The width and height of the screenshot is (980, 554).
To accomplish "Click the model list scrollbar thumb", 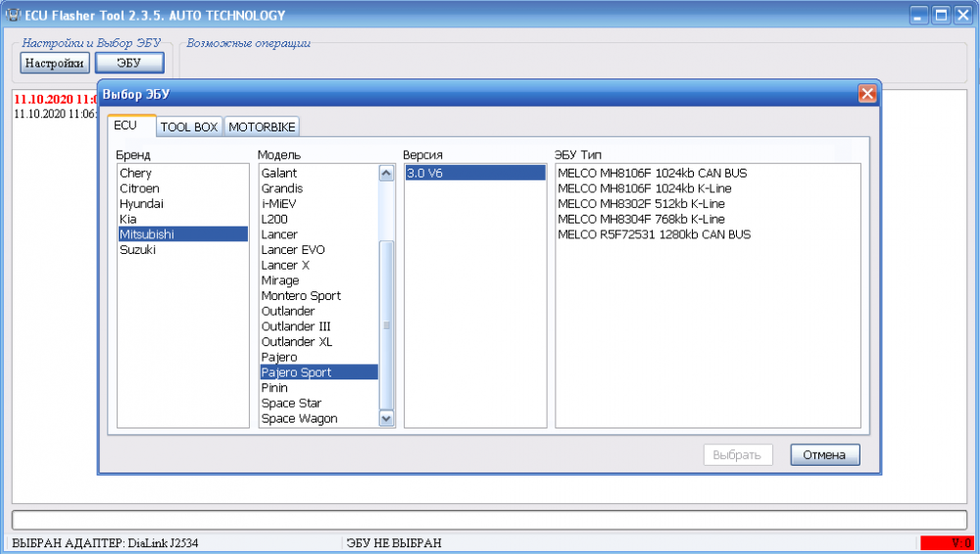I will click(386, 326).
